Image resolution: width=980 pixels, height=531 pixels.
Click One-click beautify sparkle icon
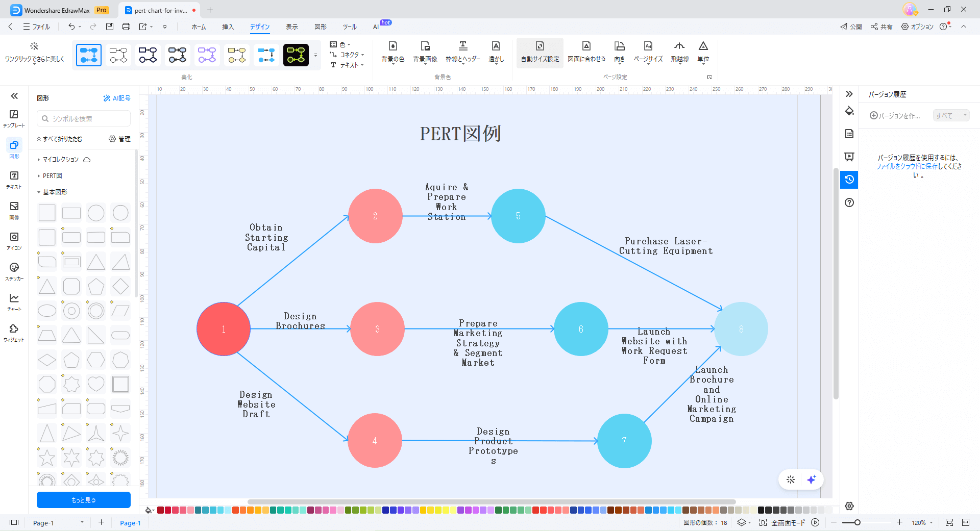point(34,46)
